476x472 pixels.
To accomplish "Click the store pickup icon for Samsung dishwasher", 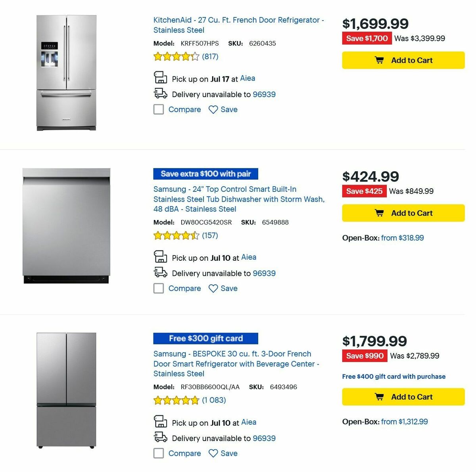I will (x=160, y=256).
